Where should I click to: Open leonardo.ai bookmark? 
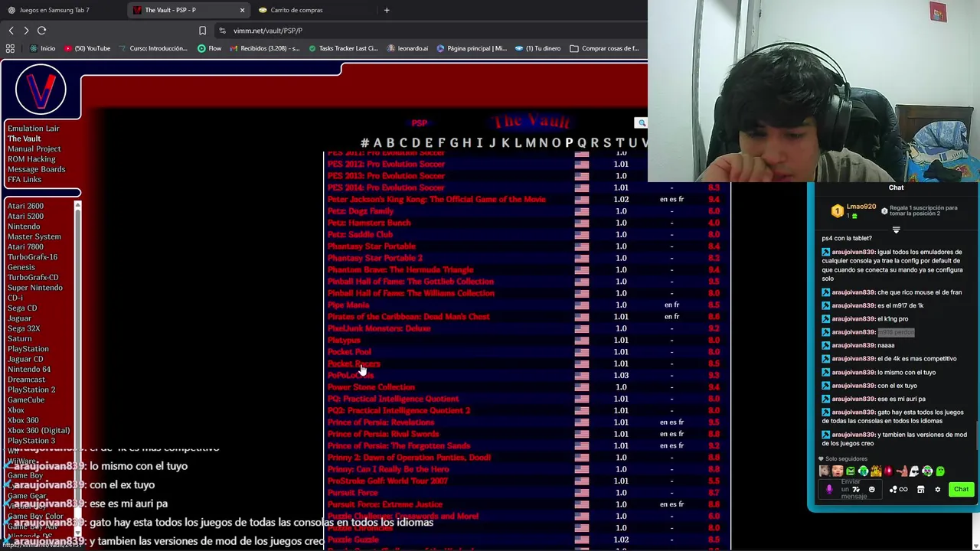tap(407, 48)
